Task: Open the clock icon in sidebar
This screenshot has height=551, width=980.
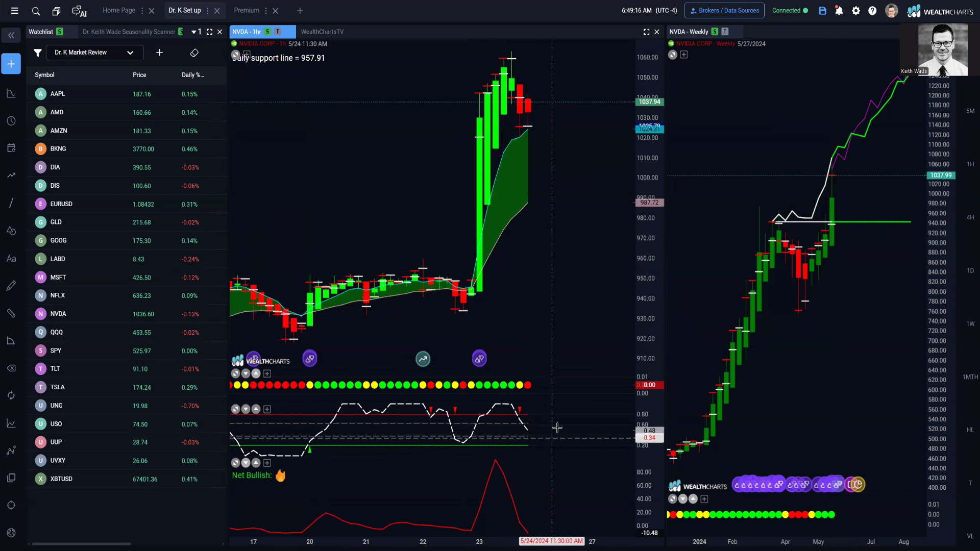Action: 11,121
